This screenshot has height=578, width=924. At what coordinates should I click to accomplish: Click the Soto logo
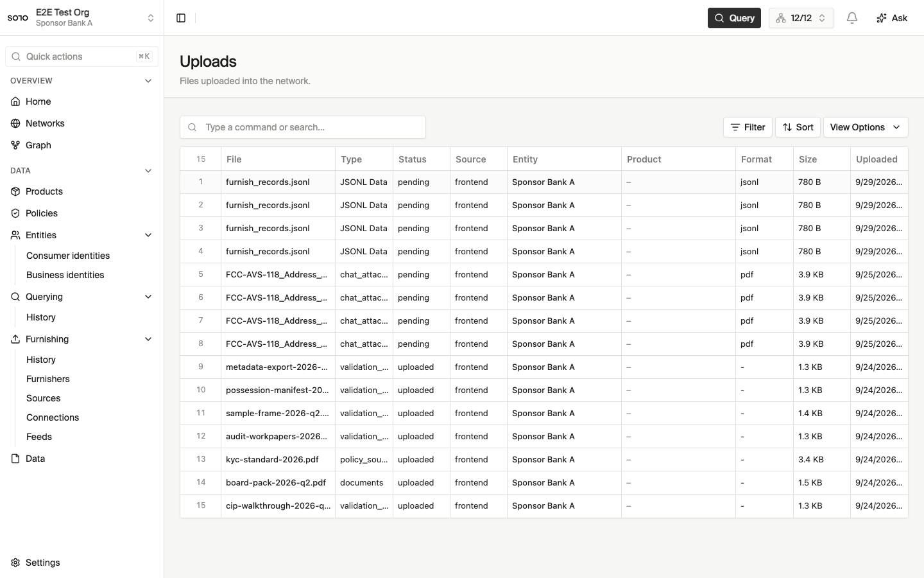(18, 18)
